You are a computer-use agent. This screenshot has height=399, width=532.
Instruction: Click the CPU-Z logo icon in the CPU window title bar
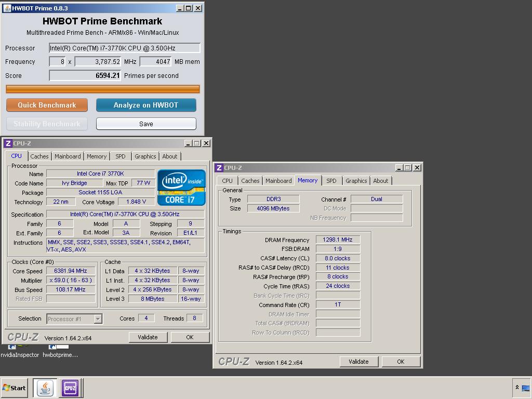(x=8, y=143)
